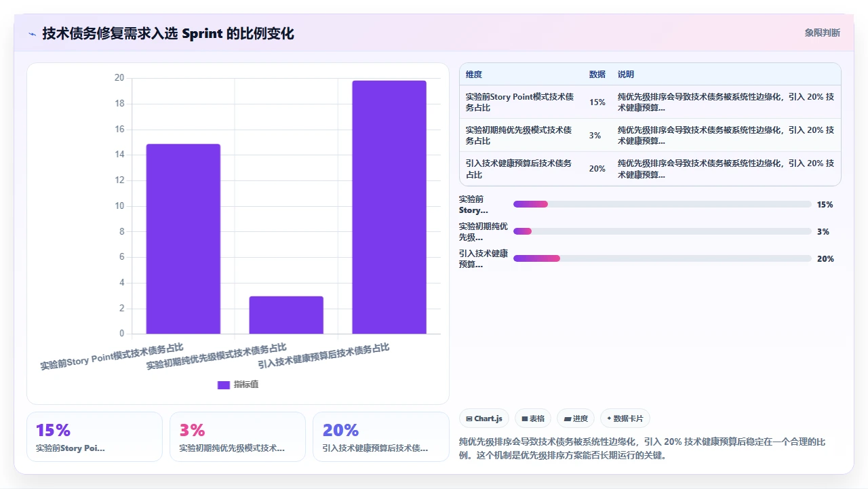Click the 3% progress bar
Viewport: 868px width, 489px height.
663,231
